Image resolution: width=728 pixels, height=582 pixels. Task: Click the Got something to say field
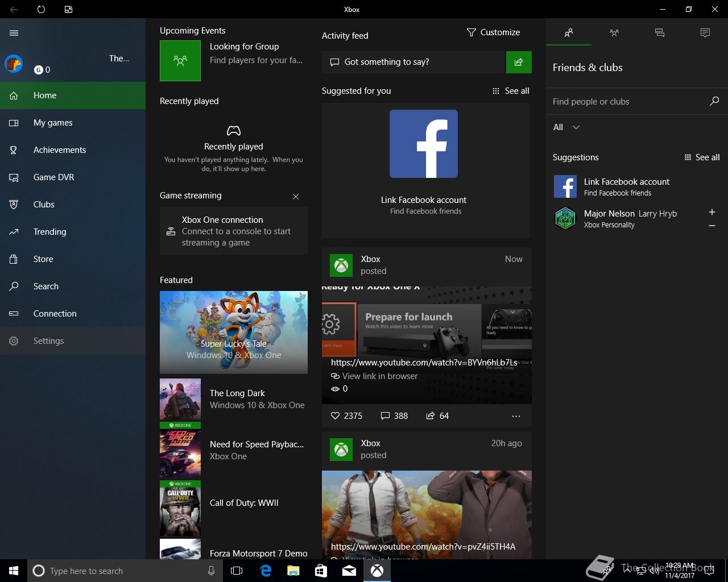click(x=413, y=62)
